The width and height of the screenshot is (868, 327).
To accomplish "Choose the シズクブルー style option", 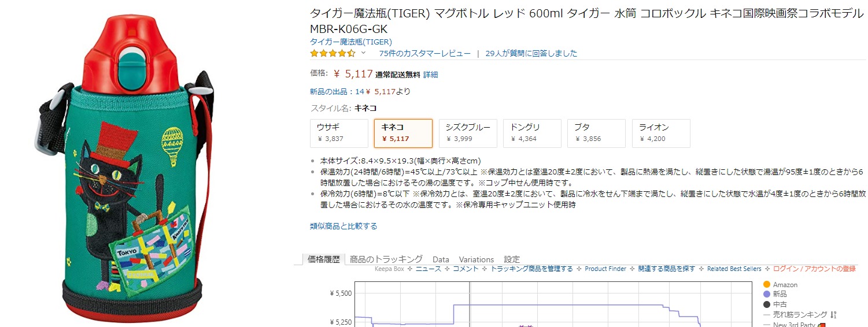I will 468,133.
